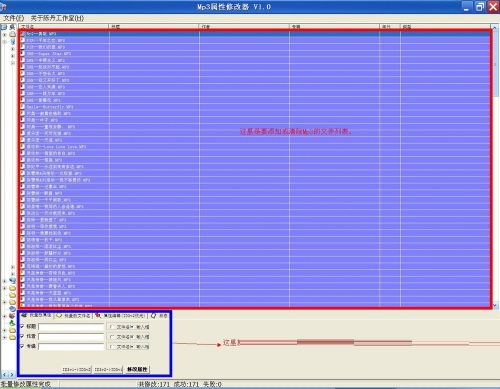Click the desktop root icon in folder tree
The image size is (500, 389).
click(5, 27)
